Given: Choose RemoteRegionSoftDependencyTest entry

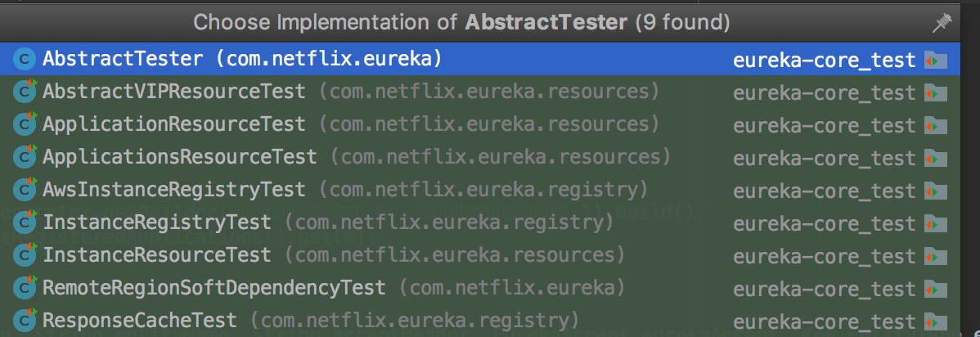Looking at the screenshot, I should 214,288.
